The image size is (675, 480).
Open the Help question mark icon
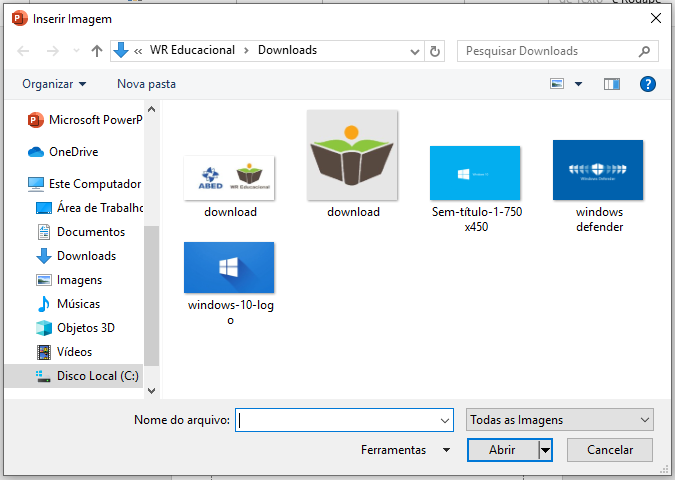(647, 84)
